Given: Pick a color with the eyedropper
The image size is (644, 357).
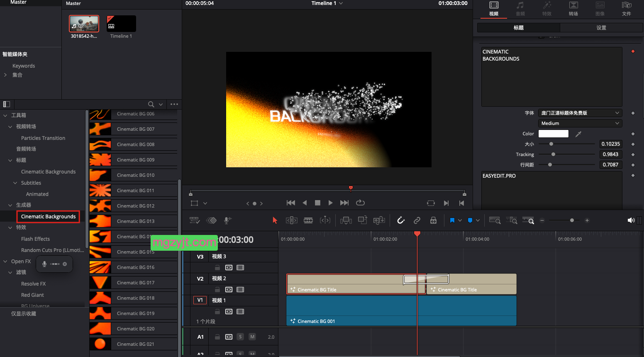Looking at the screenshot, I should [x=578, y=134].
